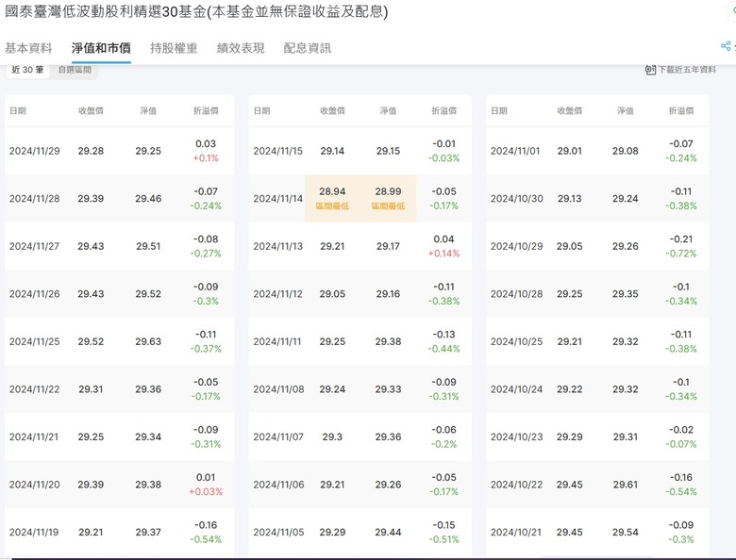
Task: Select date cell 2024/11/05
Action: coord(278,533)
